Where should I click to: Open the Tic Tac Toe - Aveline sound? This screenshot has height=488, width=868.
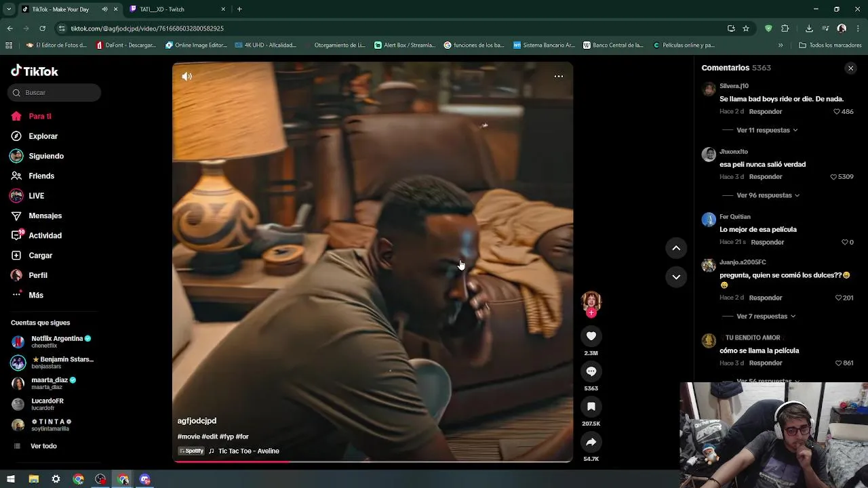(248, 451)
